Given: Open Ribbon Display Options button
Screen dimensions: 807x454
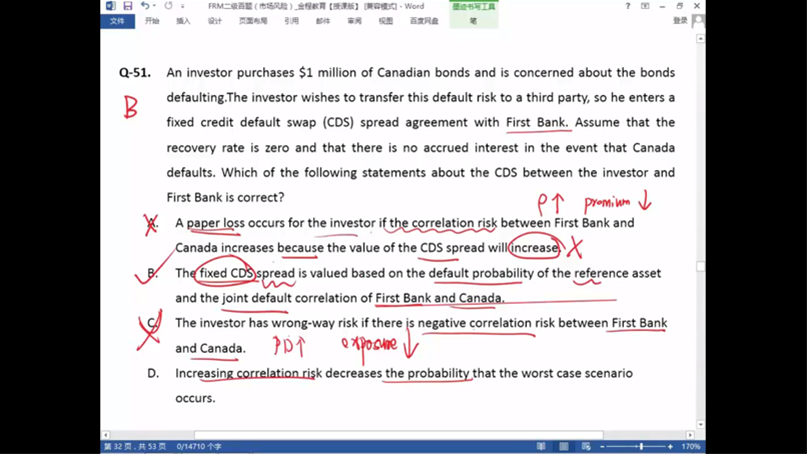Looking at the screenshot, I should pos(645,6).
